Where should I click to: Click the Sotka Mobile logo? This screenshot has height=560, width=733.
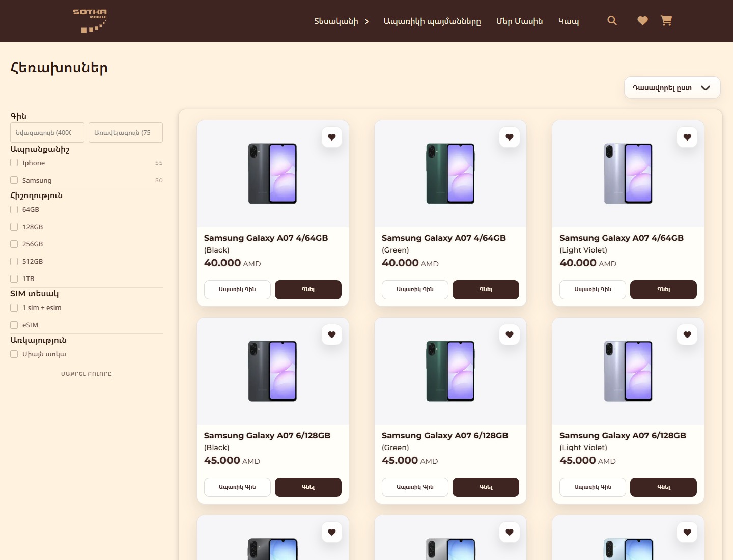90,20
